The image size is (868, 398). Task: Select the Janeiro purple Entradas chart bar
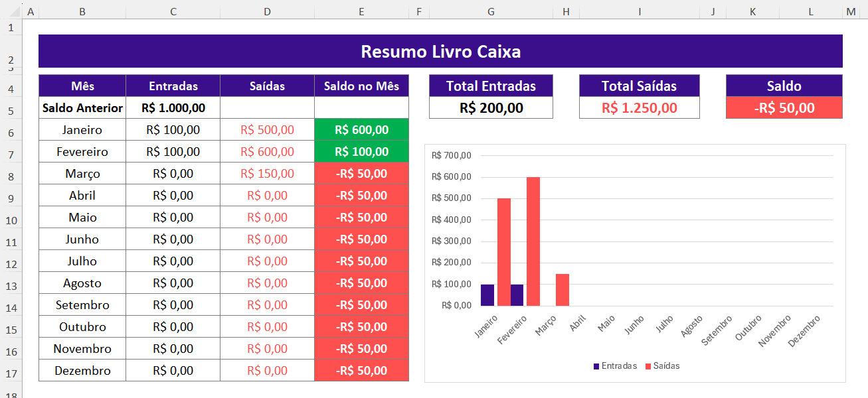point(487,295)
